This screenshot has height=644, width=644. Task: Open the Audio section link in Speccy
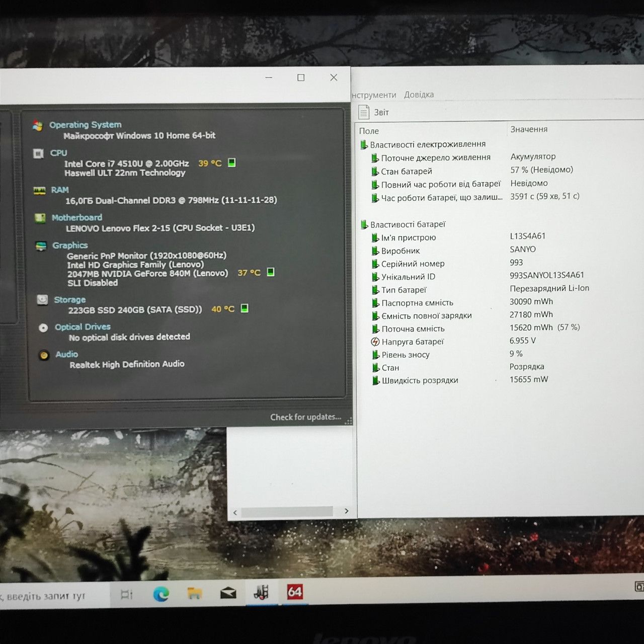pos(67,354)
